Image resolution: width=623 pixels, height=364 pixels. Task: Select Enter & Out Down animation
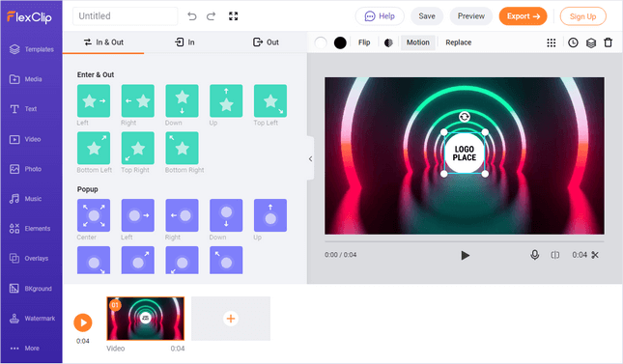coord(182,101)
